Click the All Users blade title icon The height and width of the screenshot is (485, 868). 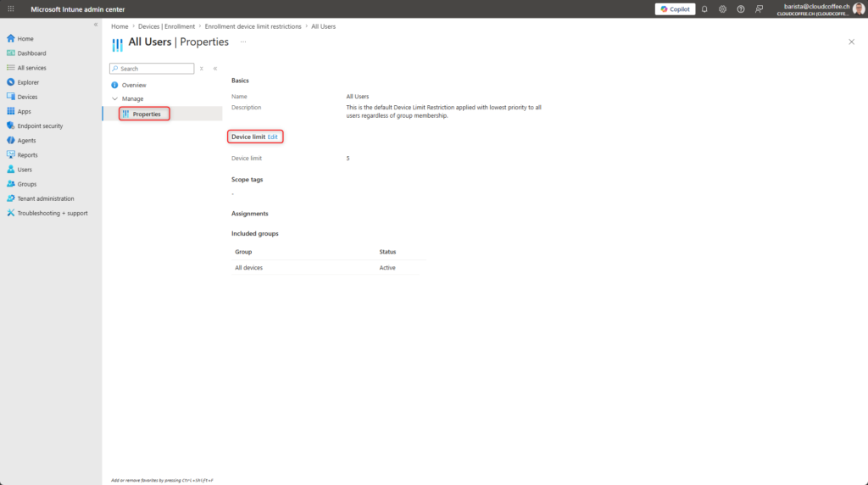click(117, 44)
